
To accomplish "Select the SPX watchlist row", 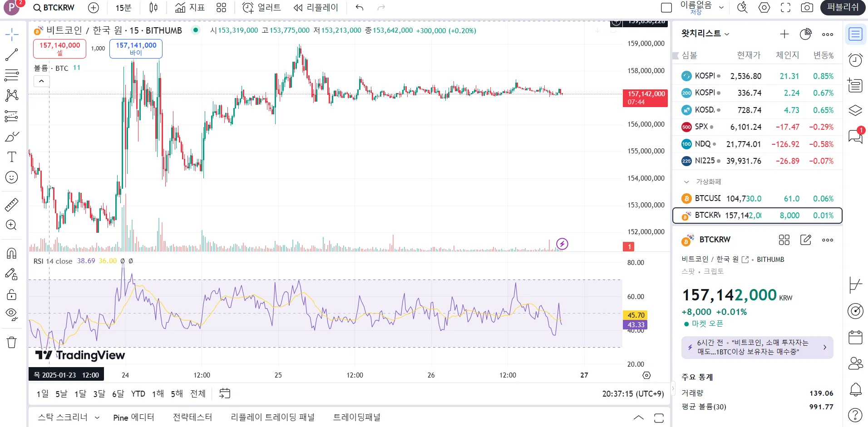I will pos(757,127).
